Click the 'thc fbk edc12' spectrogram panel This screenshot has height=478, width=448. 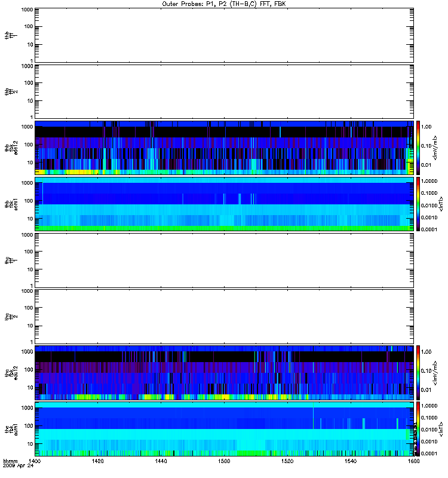tap(224, 373)
